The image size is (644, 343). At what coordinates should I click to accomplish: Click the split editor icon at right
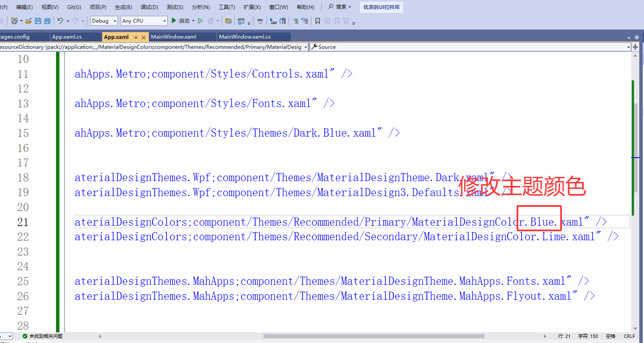coord(636,47)
